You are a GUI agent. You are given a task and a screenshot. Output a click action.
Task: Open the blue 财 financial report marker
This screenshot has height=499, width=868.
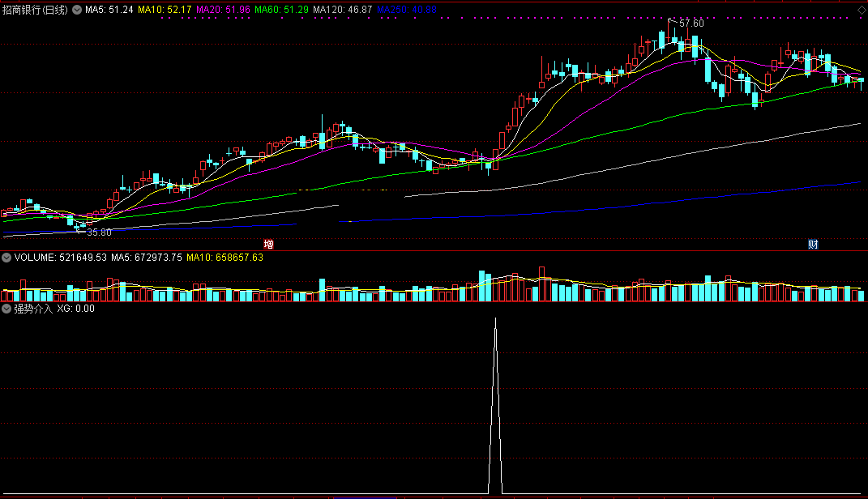(x=813, y=244)
